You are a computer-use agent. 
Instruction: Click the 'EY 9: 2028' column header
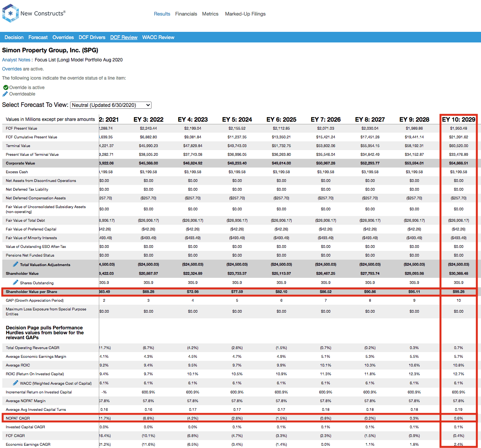[414, 119]
